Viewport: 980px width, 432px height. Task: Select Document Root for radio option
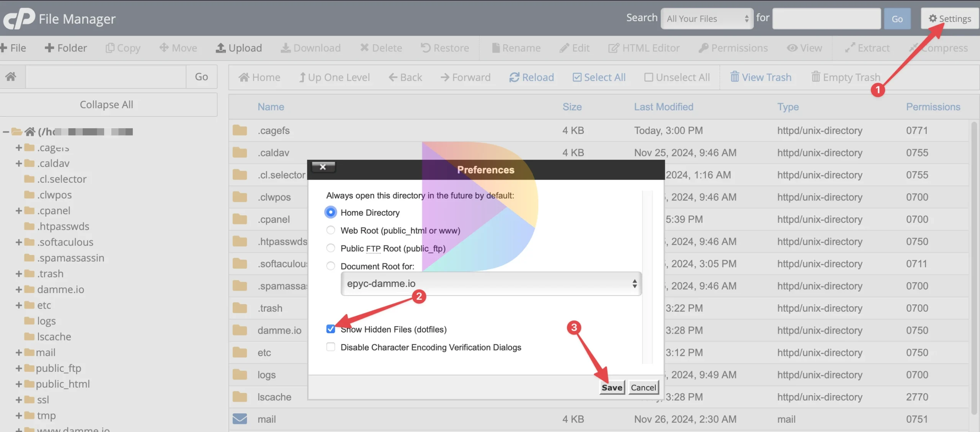coord(330,266)
